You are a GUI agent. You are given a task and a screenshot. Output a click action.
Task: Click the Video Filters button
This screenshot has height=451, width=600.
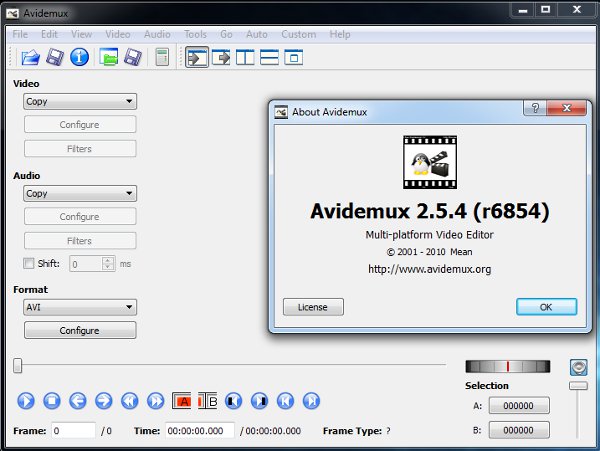(x=80, y=149)
